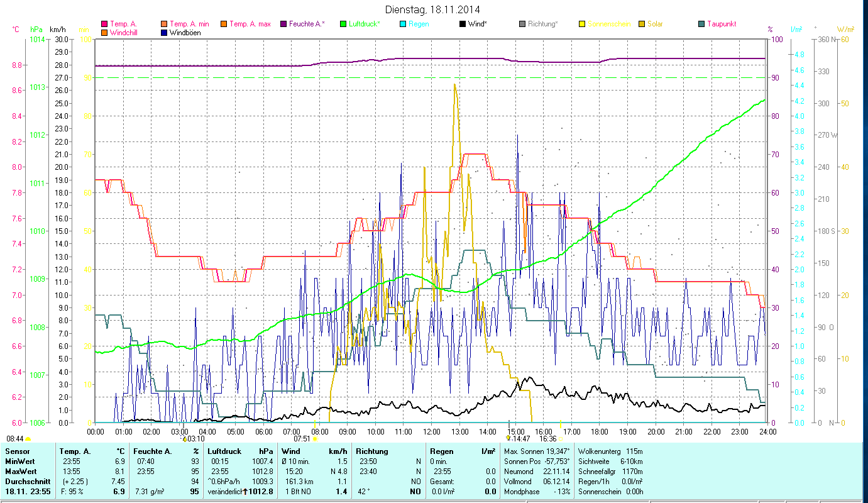Click the orange Temp. A. min legend square

(165, 25)
